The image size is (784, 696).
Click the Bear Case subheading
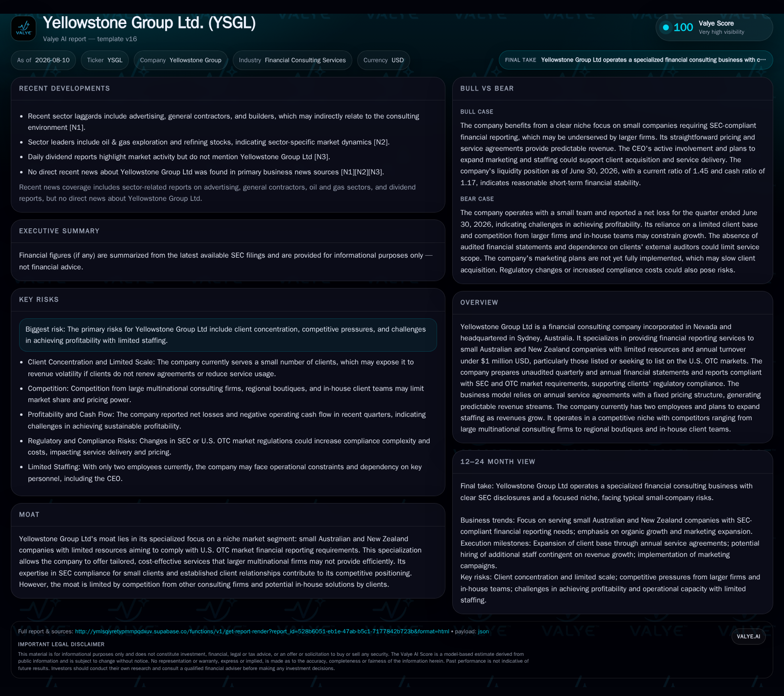477,199
